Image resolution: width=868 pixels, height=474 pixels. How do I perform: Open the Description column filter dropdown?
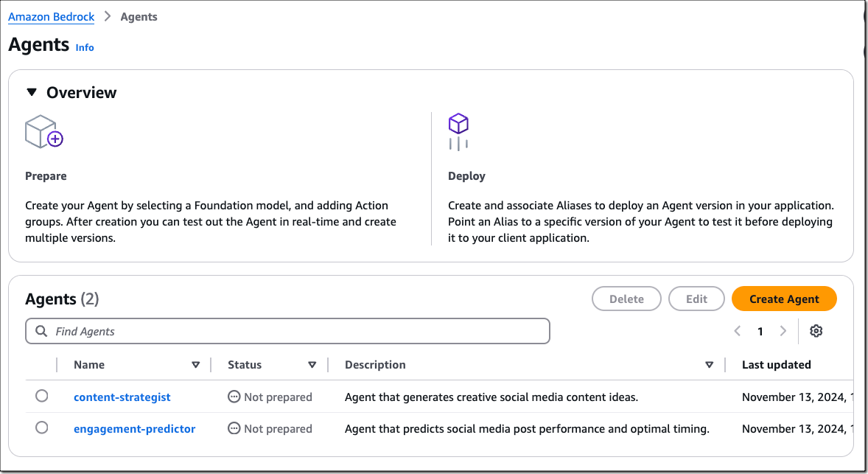pyautogui.click(x=709, y=364)
